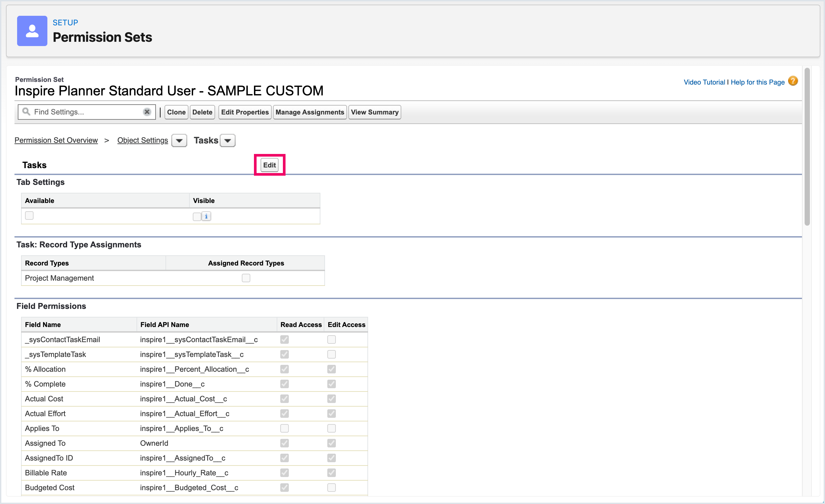Toggle Read Access for Applies To
The height and width of the screenshot is (504, 825).
285,429
